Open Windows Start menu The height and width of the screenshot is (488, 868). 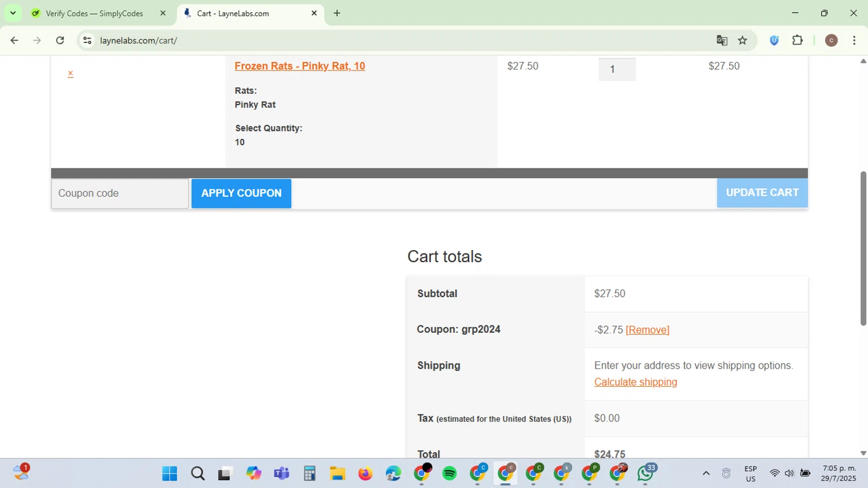170,474
